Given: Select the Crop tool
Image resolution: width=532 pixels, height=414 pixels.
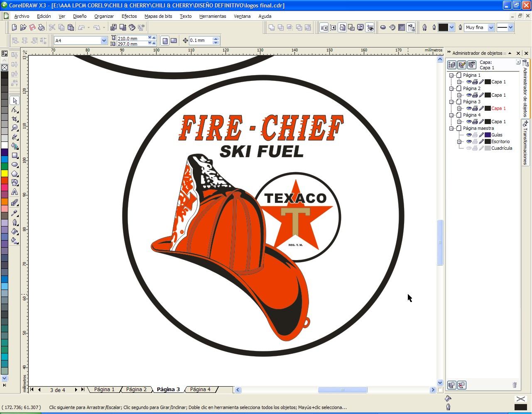Looking at the screenshot, I should (15, 119).
